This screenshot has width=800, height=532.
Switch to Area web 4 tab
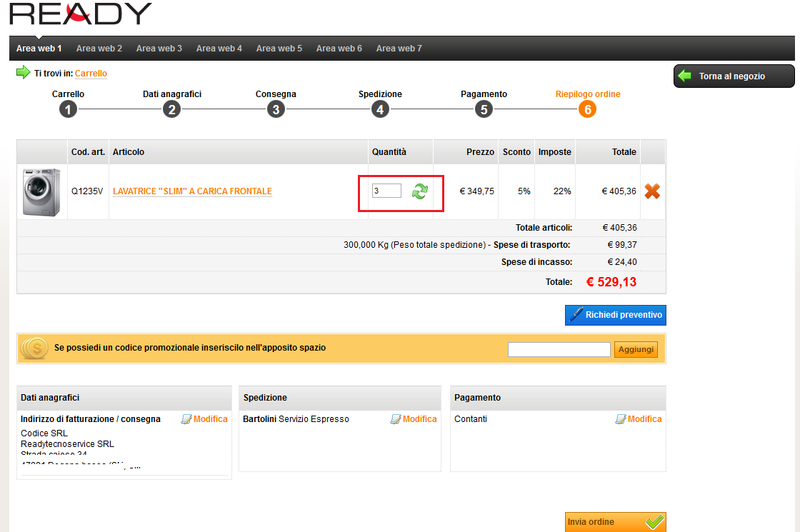219,49
